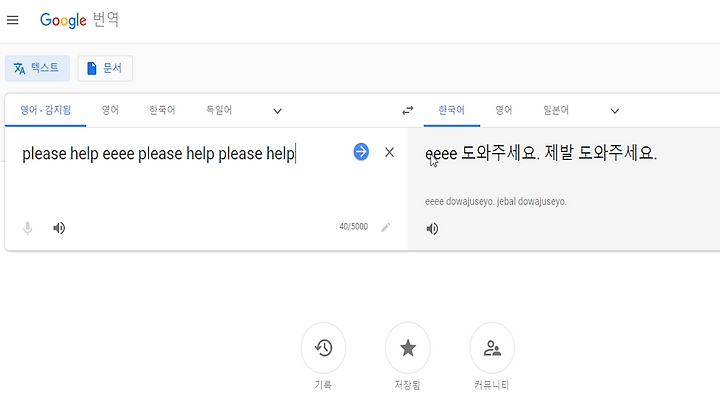
Task: Swap source and target languages
Action: (408, 111)
